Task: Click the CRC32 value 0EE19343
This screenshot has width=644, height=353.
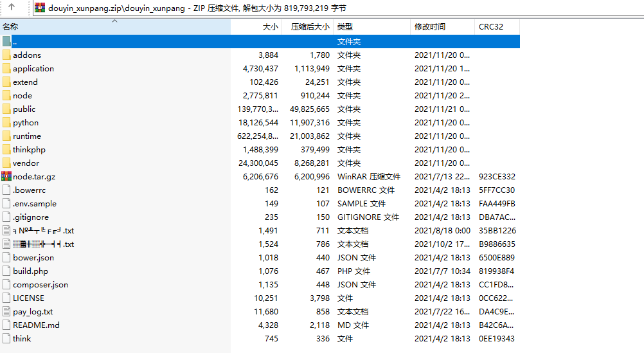Action: click(497, 339)
